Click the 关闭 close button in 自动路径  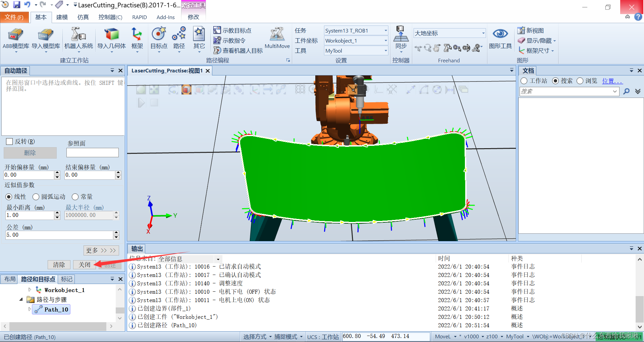(85, 265)
